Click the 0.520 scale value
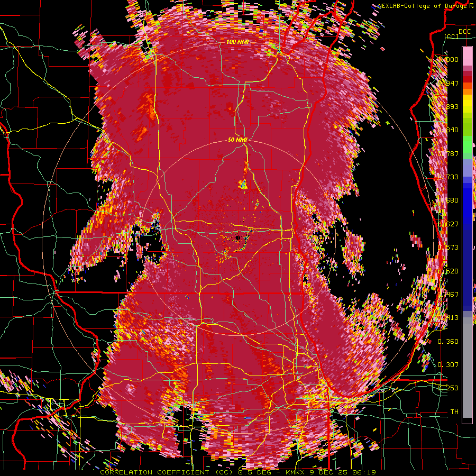Screen dimensions: 476x476 [x=448, y=271]
